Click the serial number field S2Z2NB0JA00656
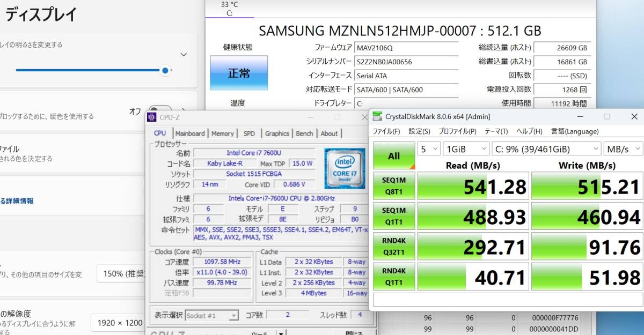Screen dimensions: 644x335 click(x=406, y=62)
